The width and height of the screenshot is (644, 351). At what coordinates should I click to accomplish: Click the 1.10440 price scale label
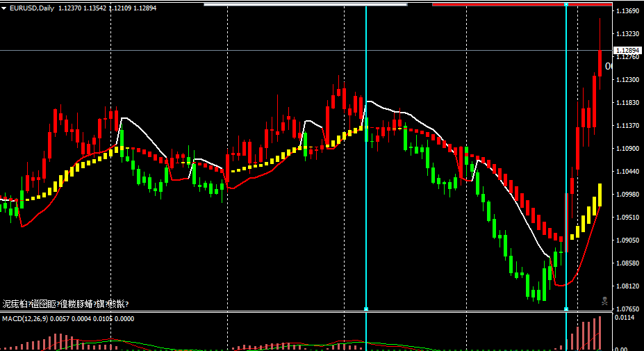point(627,171)
